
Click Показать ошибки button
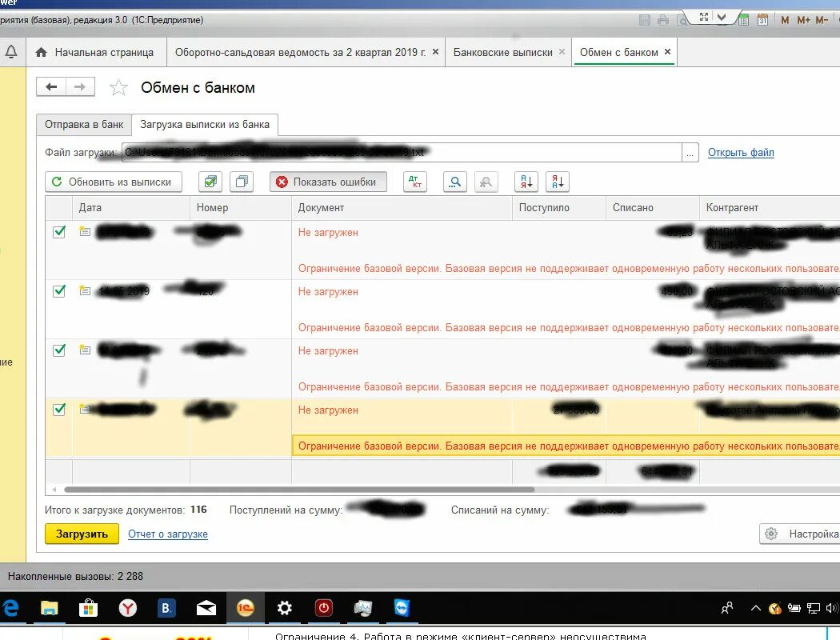[x=328, y=182]
